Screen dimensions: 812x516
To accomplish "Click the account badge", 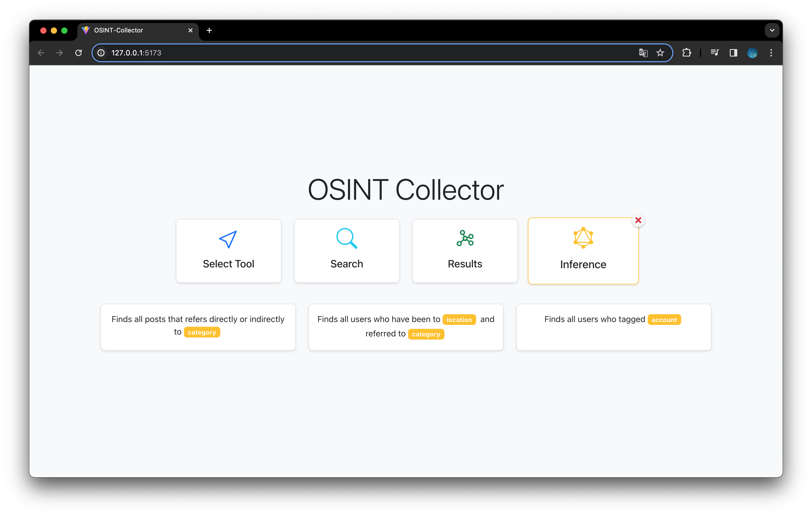I will tap(664, 319).
